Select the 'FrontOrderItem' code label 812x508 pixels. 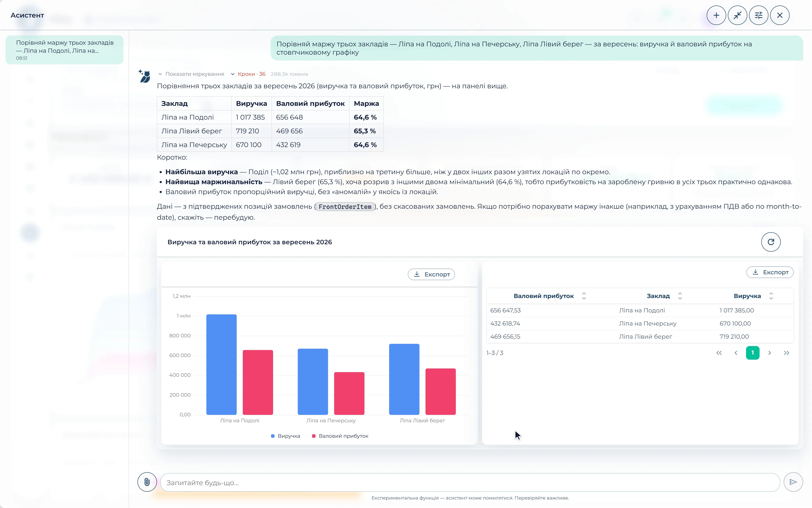click(345, 207)
